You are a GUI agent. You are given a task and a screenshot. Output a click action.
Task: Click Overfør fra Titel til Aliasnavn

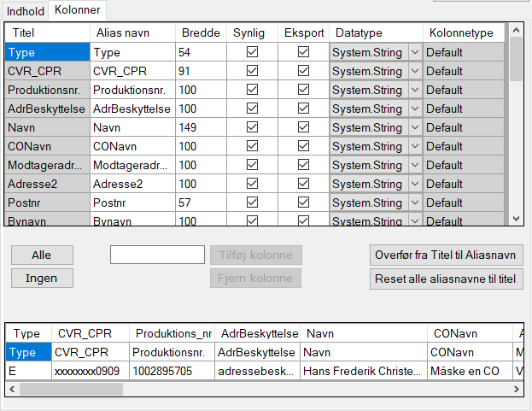point(447,255)
